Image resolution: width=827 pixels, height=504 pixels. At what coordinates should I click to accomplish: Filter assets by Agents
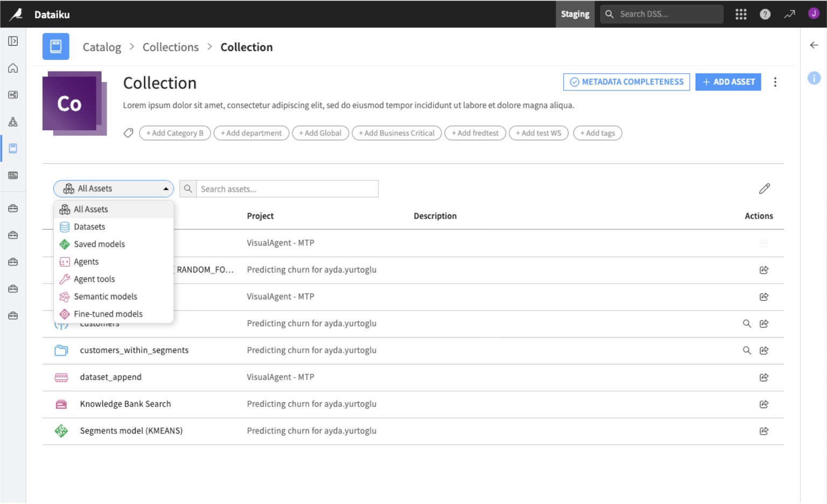point(114,262)
